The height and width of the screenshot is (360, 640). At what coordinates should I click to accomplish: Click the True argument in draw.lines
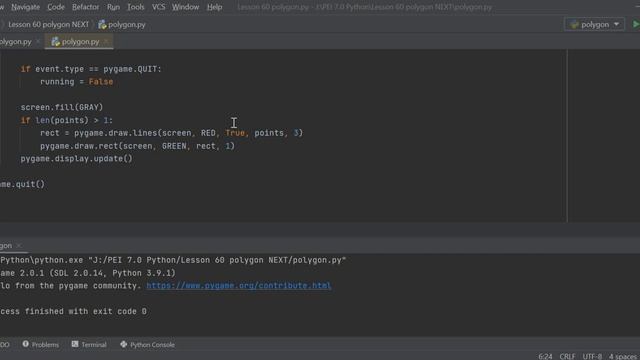[235, 133]
